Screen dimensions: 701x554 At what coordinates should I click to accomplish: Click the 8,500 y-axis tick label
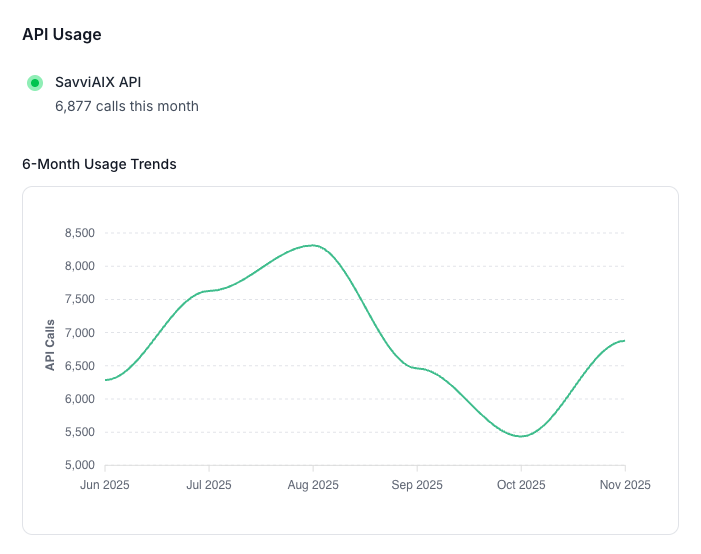(80, 233)
